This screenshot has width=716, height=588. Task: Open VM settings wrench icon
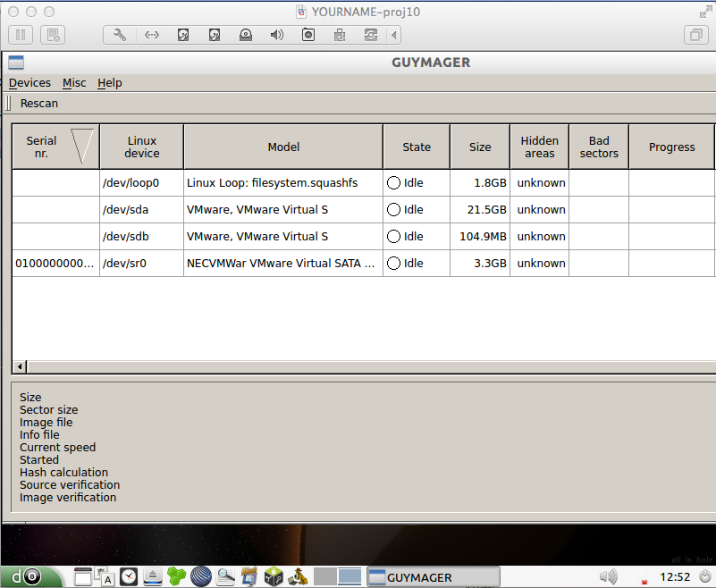(x=120, y=35)
